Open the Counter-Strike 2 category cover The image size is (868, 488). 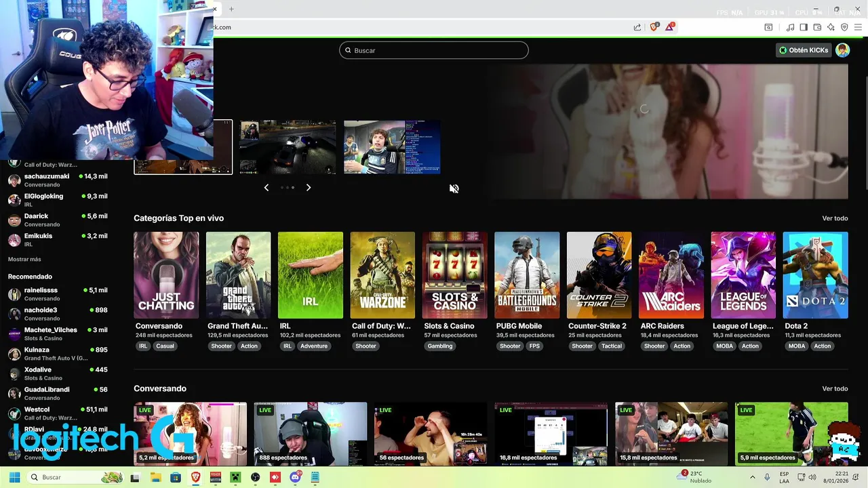pos(599,275)
